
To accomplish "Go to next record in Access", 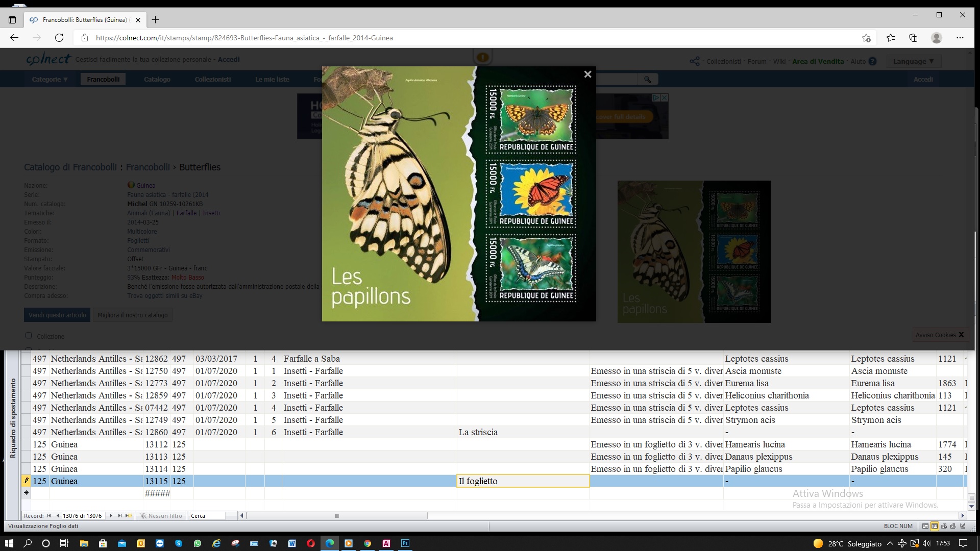I will coord(111,516).
